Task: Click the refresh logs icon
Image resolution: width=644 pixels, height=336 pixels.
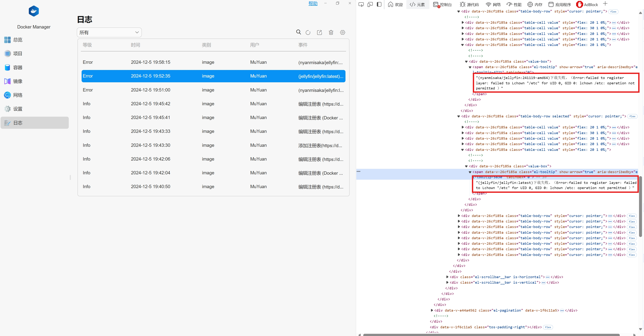Action: point(308,33)
